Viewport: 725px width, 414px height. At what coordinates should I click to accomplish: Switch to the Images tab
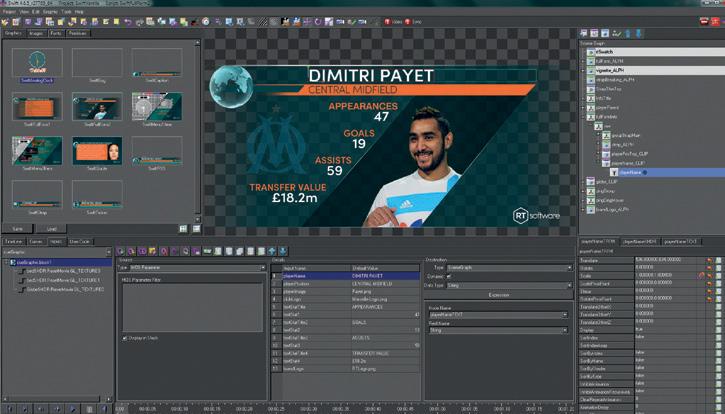[x=36, y=33]
